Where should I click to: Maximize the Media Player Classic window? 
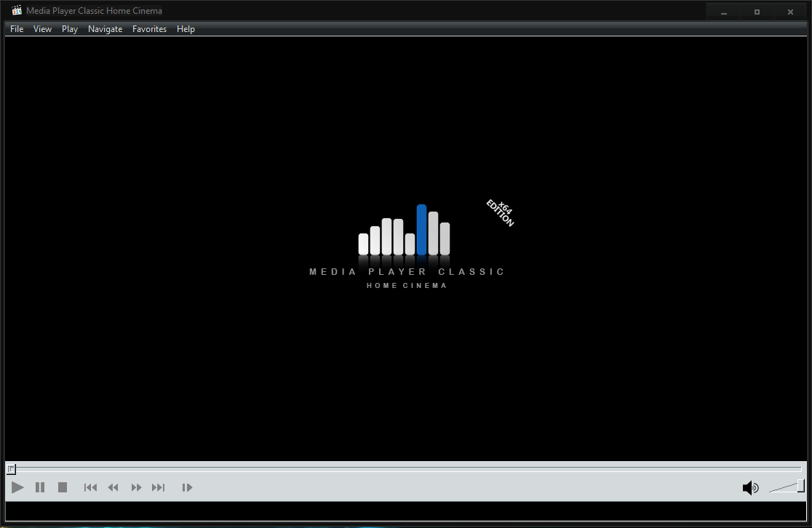[x=757, y=12]
